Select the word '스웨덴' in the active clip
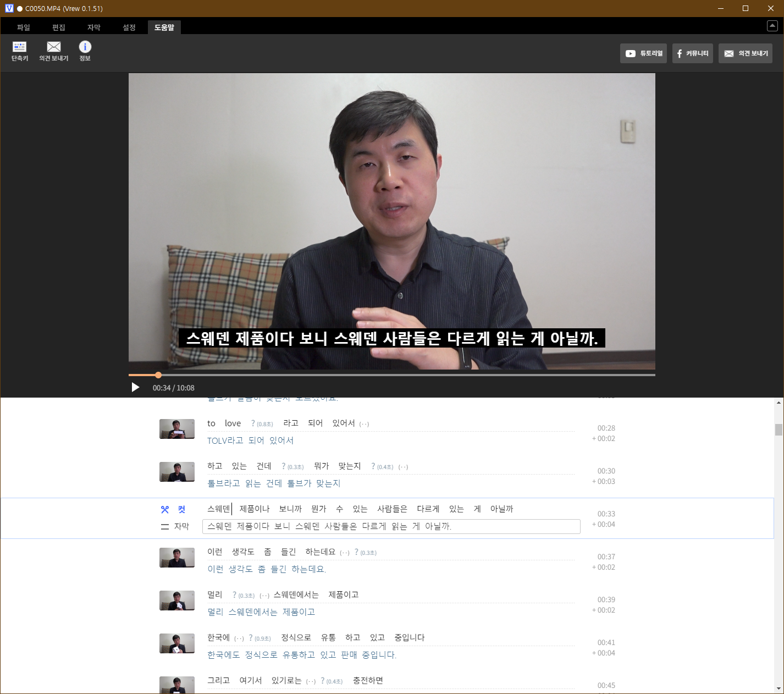The image size is (784, 694). [219, 509]
